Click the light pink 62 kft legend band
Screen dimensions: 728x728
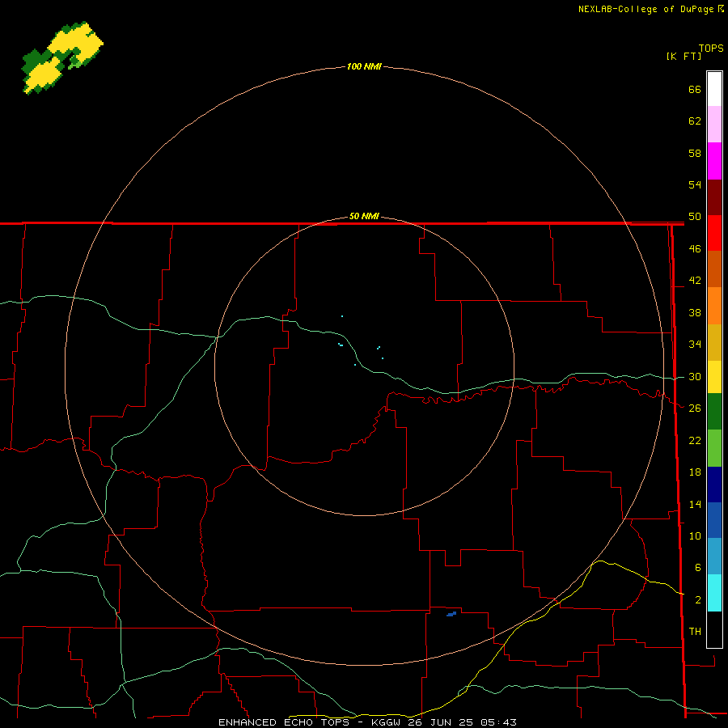pos(714,125)
